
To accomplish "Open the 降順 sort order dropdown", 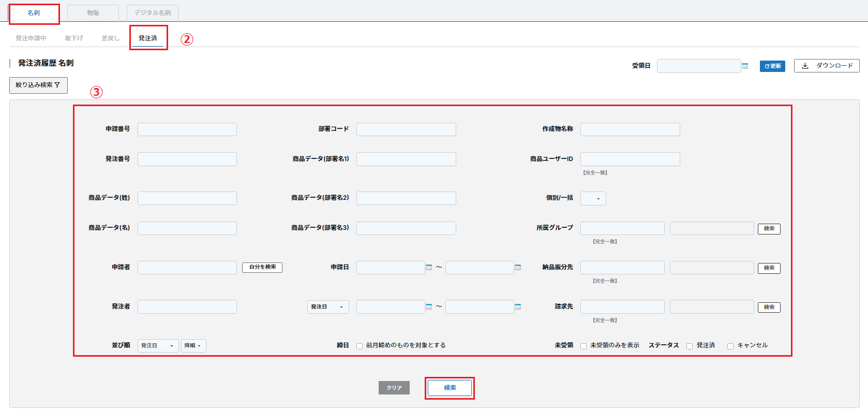I will tap(193, 346).
